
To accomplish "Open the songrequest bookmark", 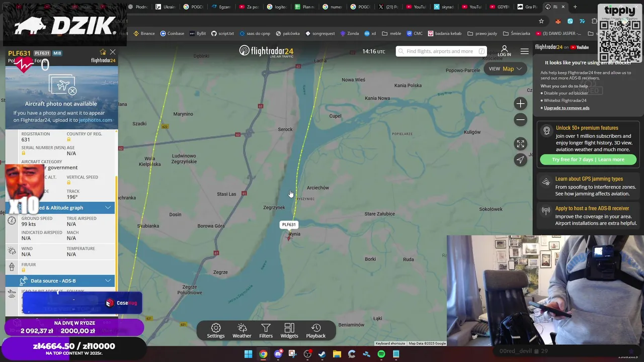I will pos(319,34).
